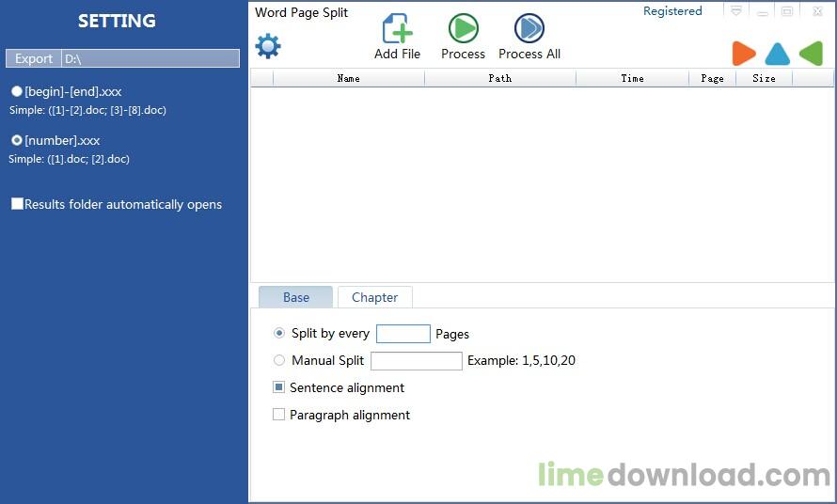Screen dimensions: 837x504
Task: Switch to the Chapter tab
Action: [x=374, y=297]
